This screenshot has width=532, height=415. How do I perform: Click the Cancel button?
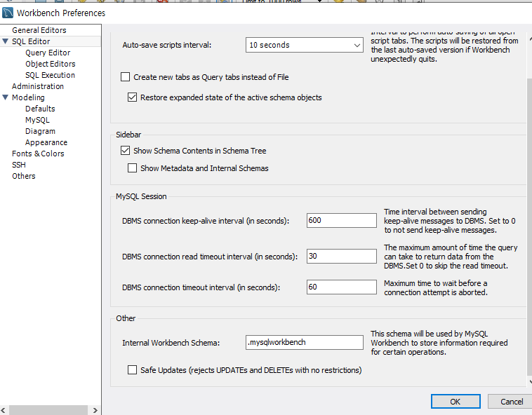511,402
